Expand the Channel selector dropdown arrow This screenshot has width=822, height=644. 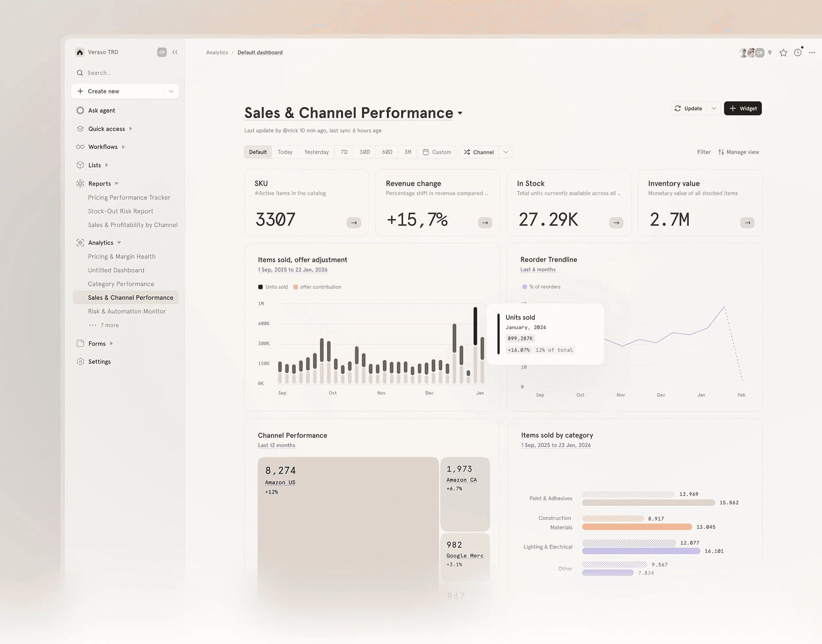[x=506, y=152]
